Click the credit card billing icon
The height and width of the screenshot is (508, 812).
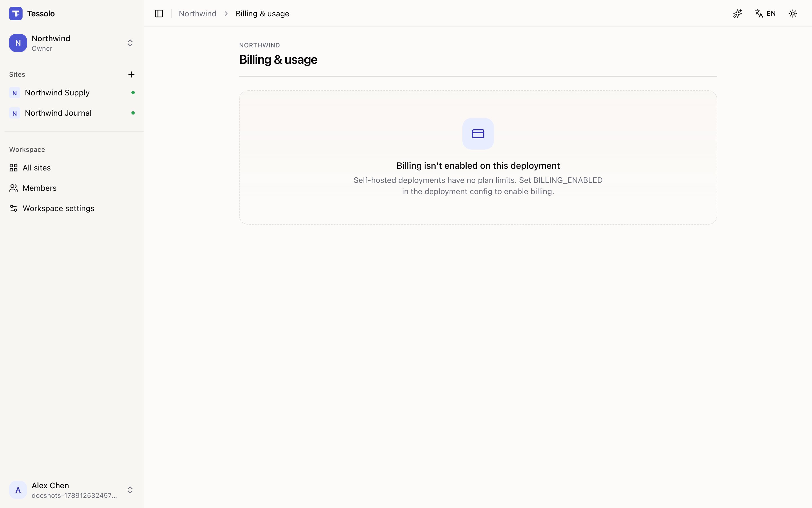click(x=478, y=134)
